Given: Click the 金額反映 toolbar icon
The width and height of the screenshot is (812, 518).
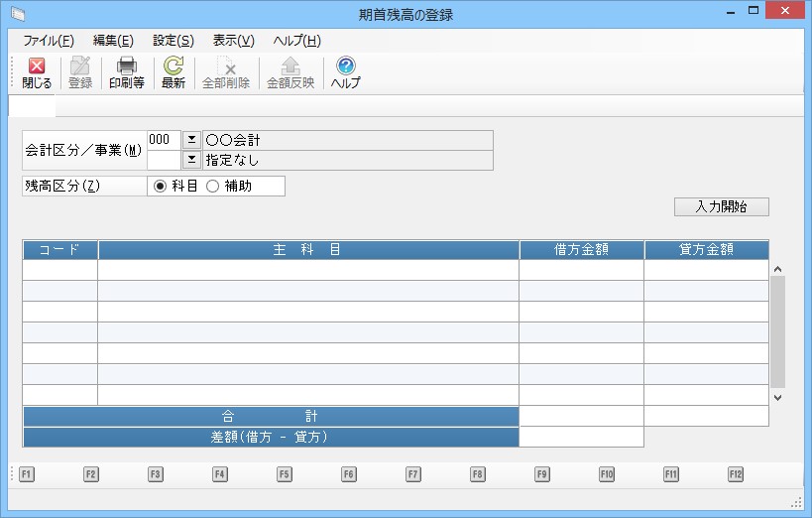Looking at the screenshot, I should pos(290,67).
